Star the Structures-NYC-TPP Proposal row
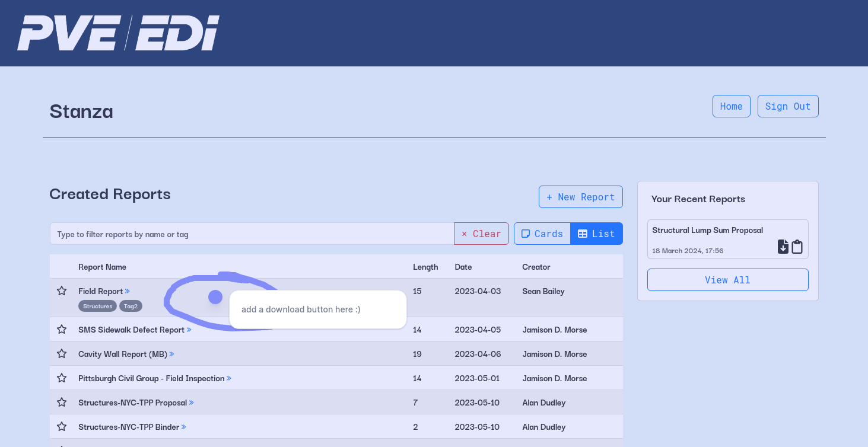This screenshot has height=447, width=868. (62, 403)
